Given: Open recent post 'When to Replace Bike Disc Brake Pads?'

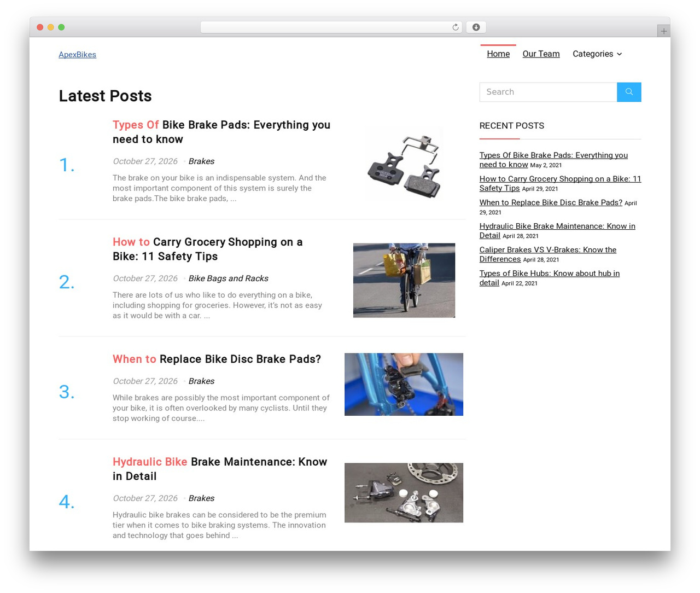Looking at the screenshot, I should click(551, 202).
